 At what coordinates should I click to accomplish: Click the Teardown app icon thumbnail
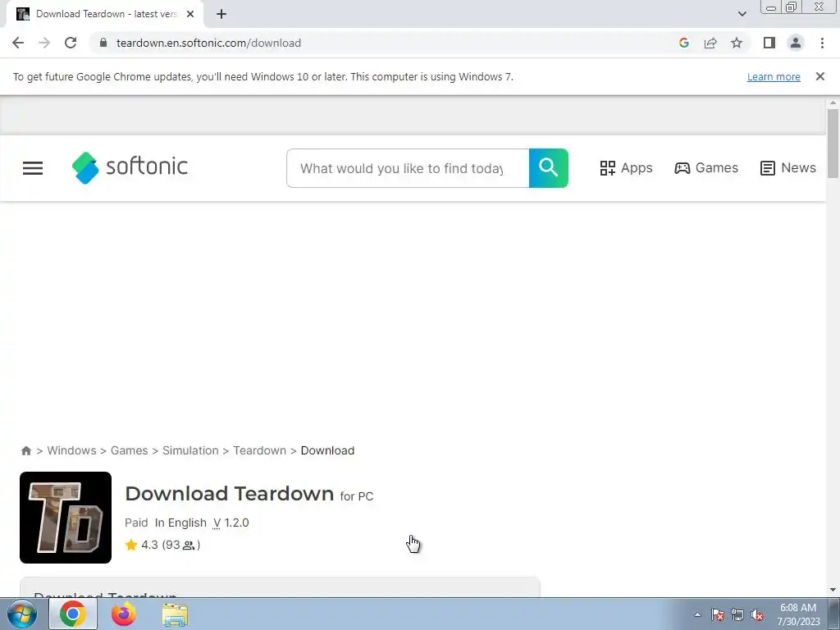tap(66, 518)
